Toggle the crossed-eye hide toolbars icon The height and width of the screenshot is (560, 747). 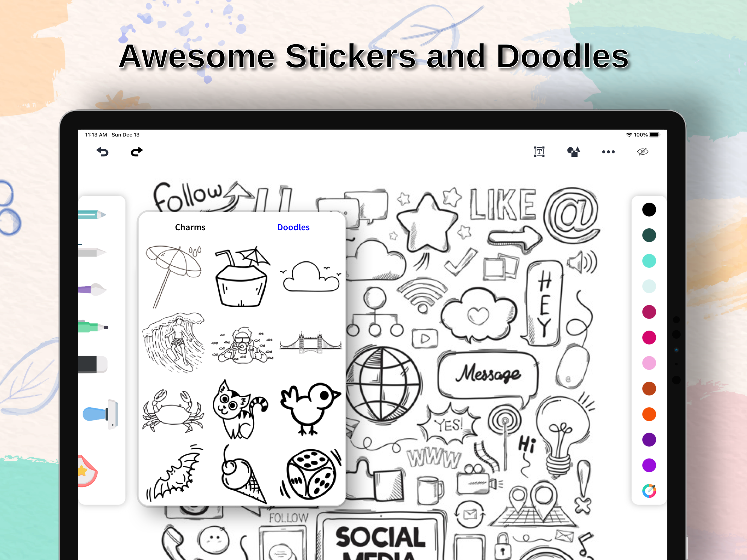(642, 152)
